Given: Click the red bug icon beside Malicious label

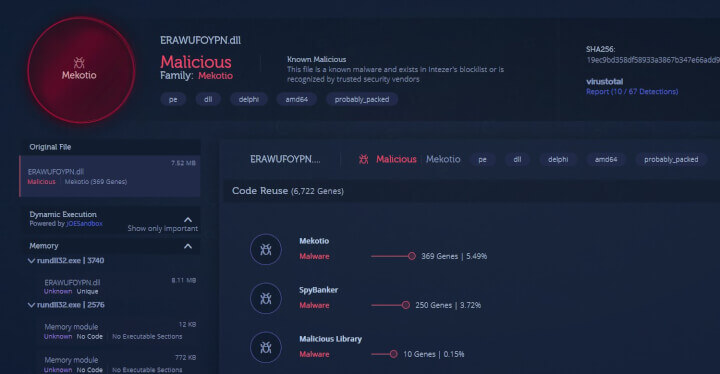Looking at the screenshot, I should pos(364,159).
